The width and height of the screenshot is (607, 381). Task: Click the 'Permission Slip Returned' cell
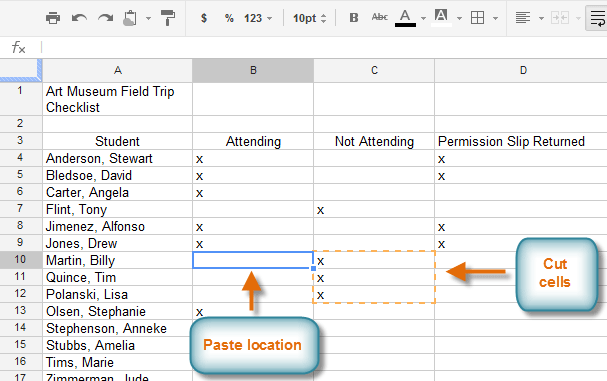[521, 141]
